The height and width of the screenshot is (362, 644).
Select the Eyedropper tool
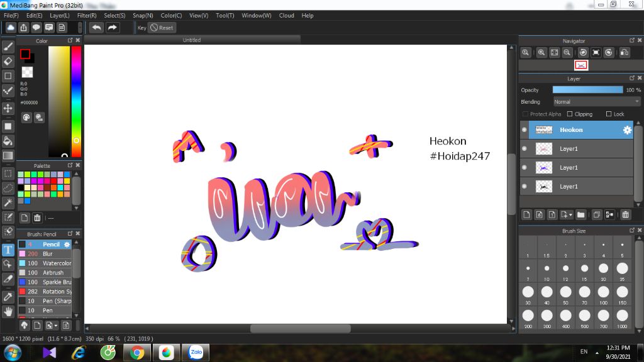click(x=8, y=297)
